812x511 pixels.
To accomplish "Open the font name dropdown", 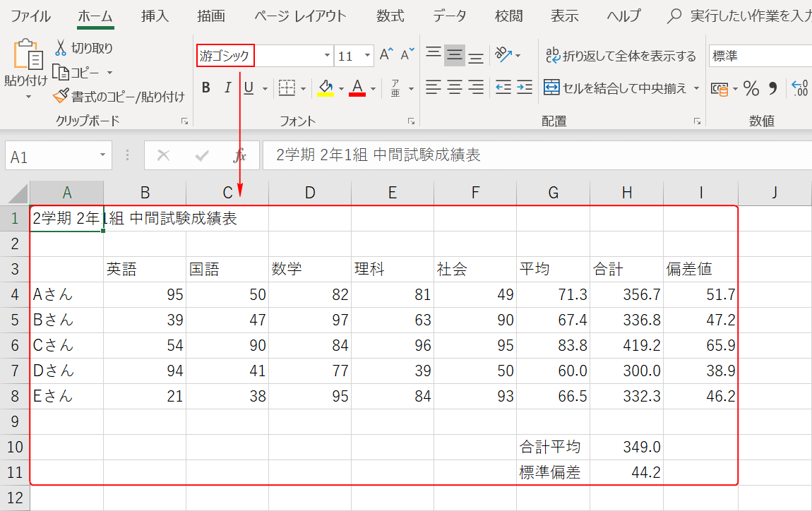I will pos(326,54).
